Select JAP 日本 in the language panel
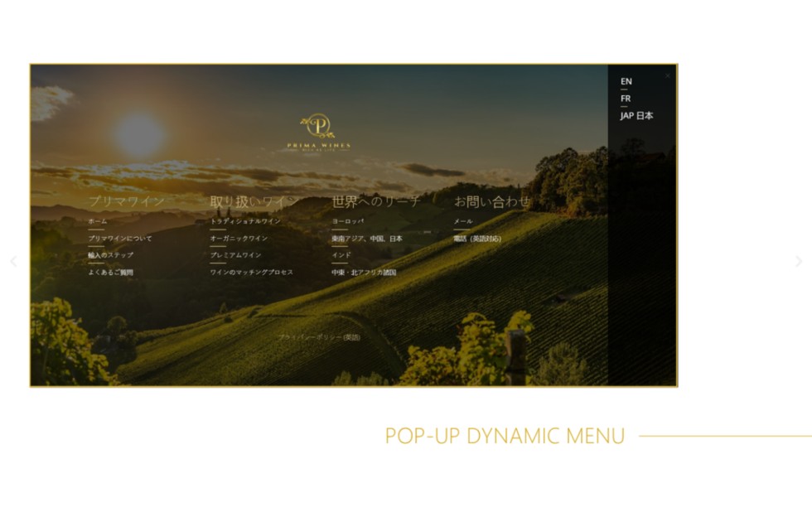 click(635, 116)
